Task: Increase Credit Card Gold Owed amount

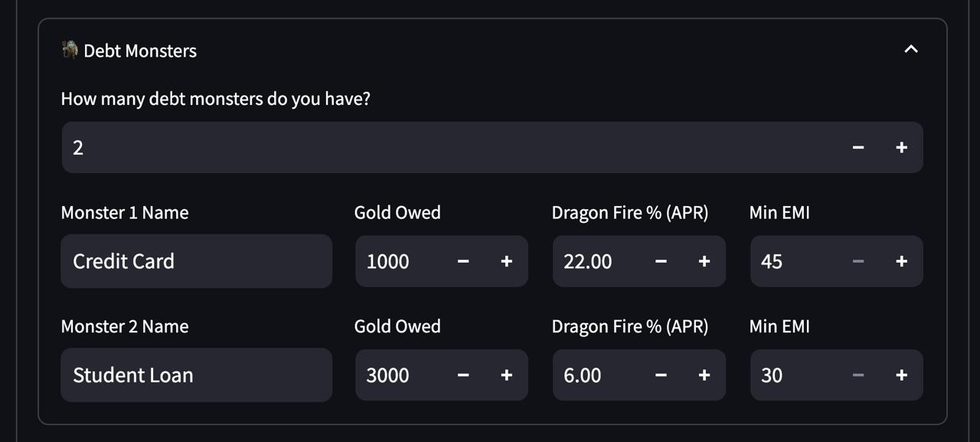Action: (x=506, y=261)
